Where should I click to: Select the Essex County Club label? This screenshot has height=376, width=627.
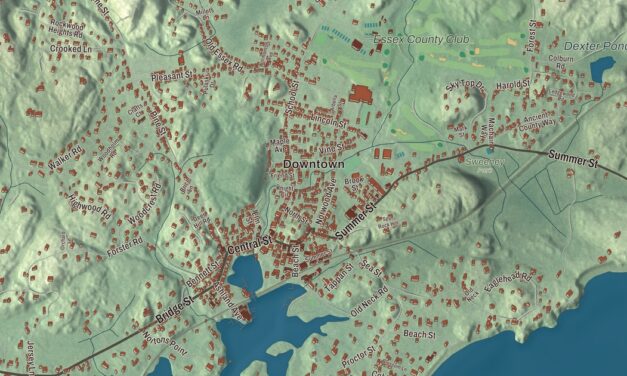[421, 40]
